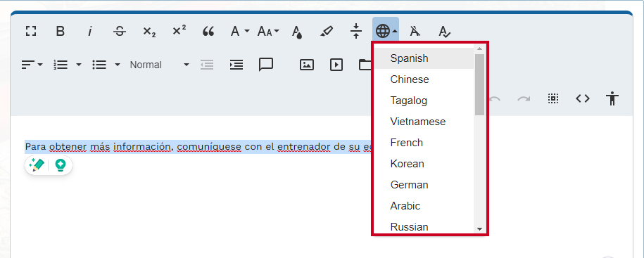The width and height of the screenshot is (644, 258).
Task: Click the green lightbulb suggestion icon
Action: tap(61, 165)
